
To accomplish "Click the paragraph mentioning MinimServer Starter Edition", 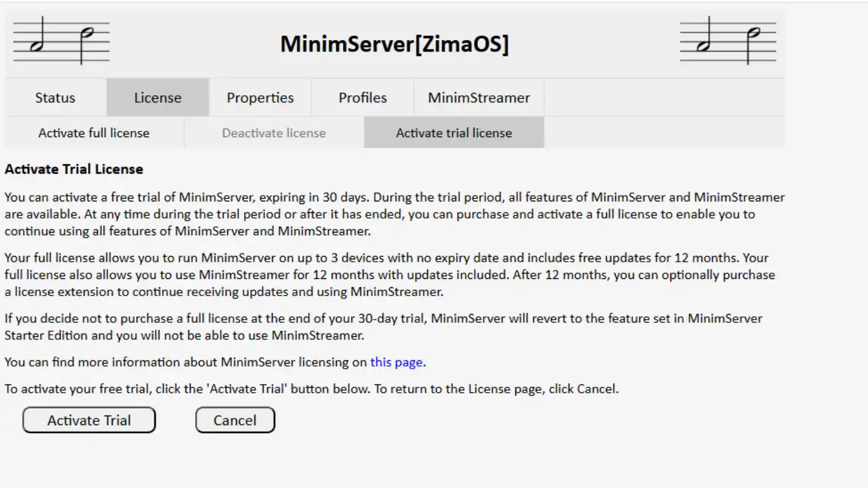I will (x=383, y=327).
